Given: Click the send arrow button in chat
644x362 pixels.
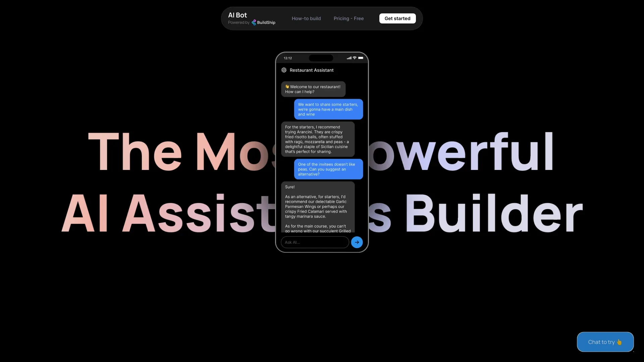Looking at the screenshot, I should click(x=357, y=242).
